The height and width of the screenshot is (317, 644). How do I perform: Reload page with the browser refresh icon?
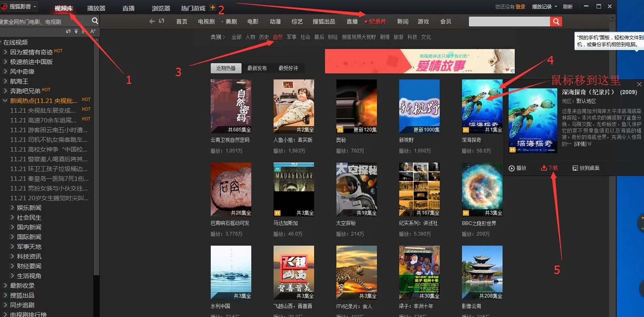point(161,21)
